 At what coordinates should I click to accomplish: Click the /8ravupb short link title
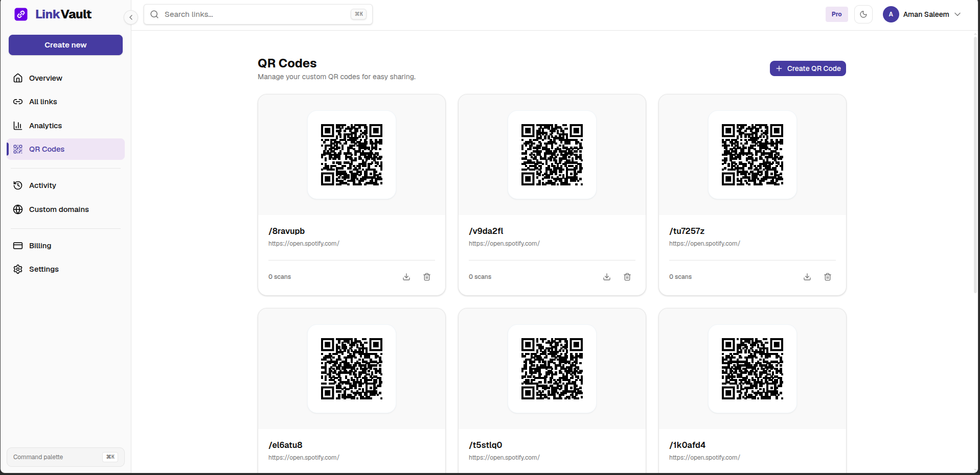coord(287,231)
